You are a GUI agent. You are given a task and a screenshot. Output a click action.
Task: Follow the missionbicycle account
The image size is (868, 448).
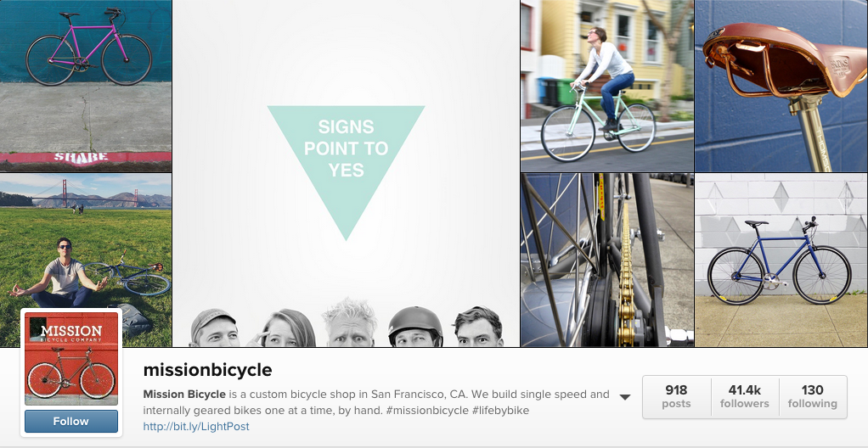pos(71,422)
